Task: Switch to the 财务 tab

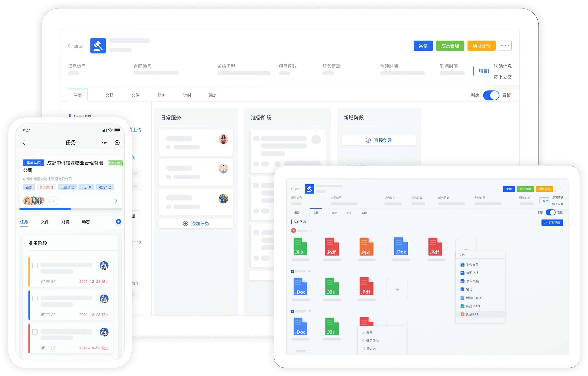Action: tap(161, 95)
